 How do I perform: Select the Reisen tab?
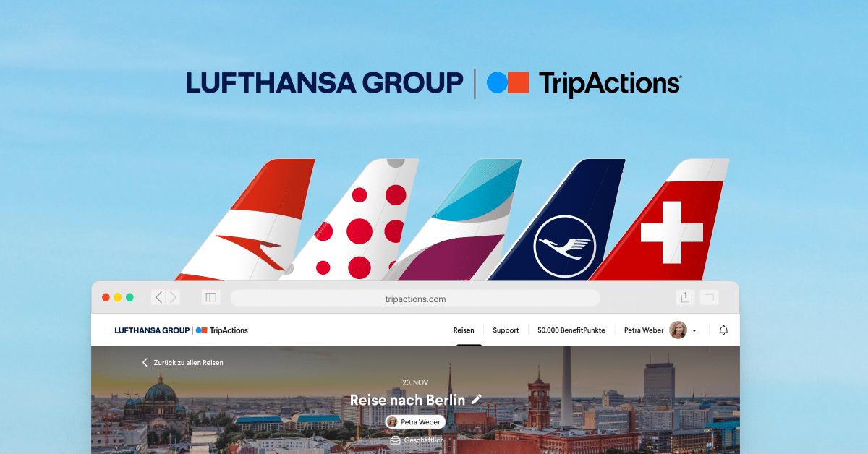point(464,330)
